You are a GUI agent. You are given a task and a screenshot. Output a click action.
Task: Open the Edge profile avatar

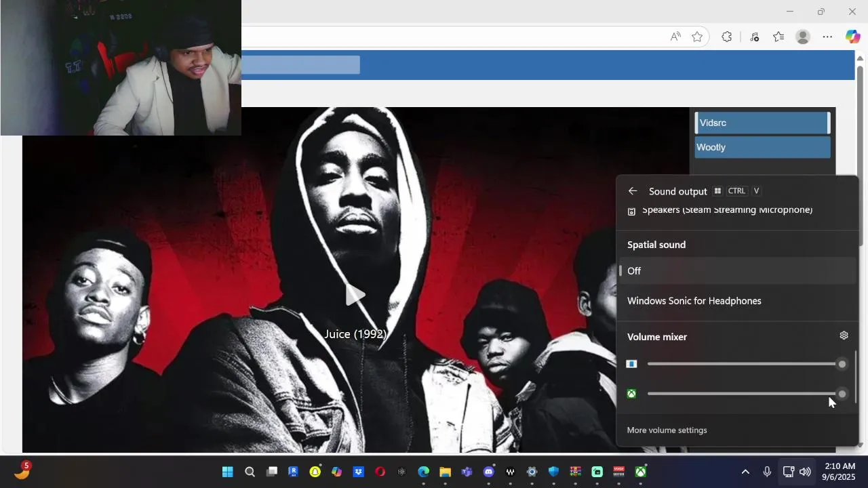click(x=803, y=37)
